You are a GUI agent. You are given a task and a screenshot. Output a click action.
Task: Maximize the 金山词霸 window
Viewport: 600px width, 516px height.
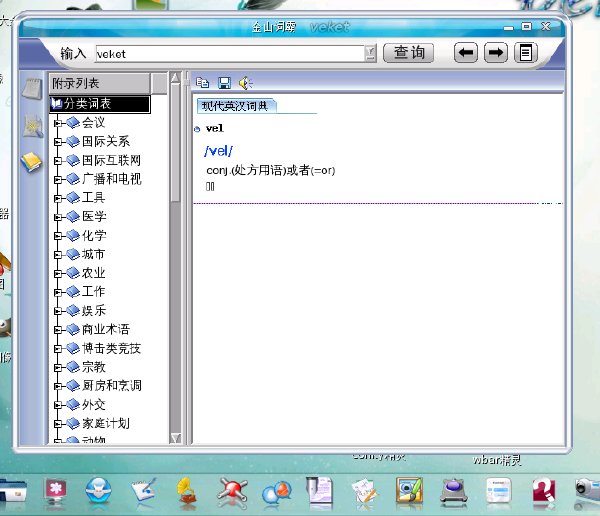pyautogui.click(x=527, y=26)
